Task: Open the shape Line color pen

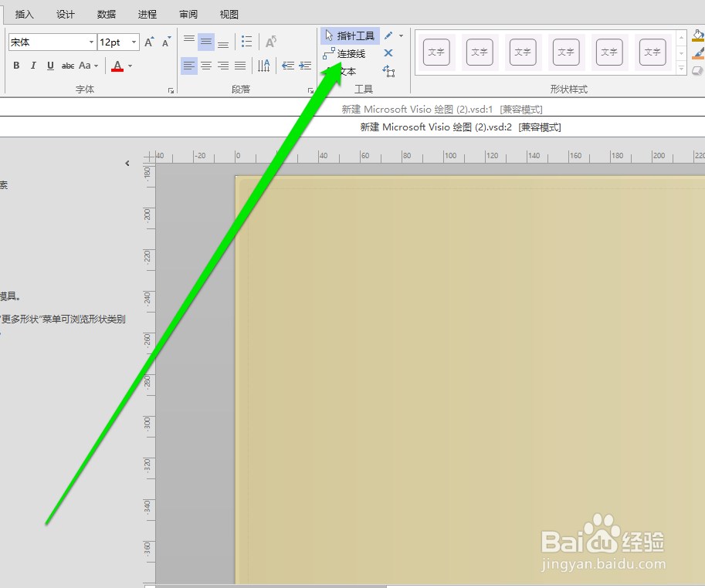Action: click(x=698, y=53)
